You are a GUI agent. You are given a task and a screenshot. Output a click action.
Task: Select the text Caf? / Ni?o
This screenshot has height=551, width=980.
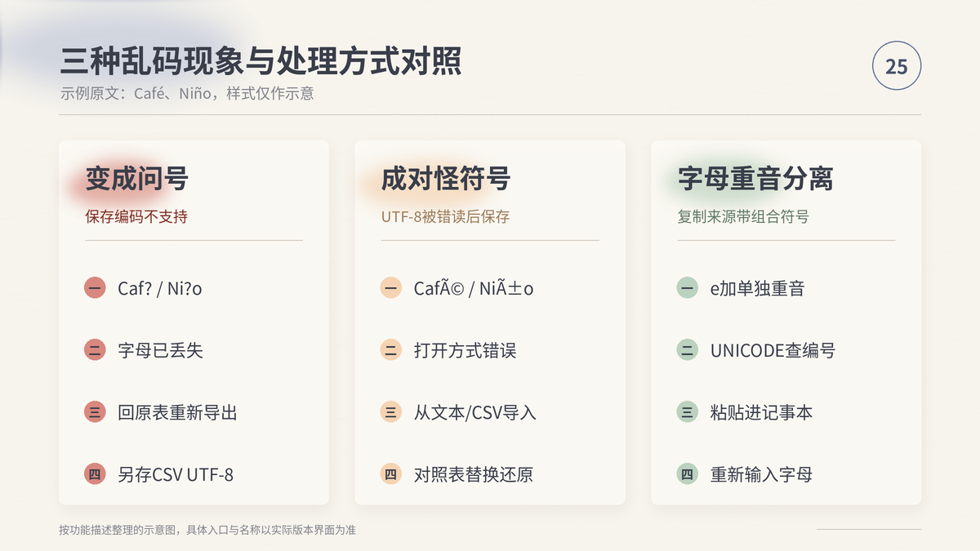(160, 288)
